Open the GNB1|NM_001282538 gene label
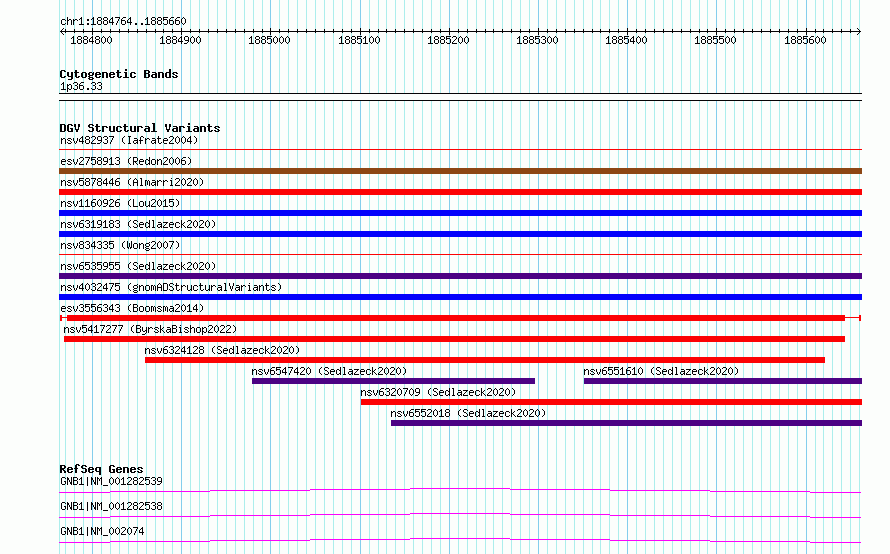 point(111,506)
